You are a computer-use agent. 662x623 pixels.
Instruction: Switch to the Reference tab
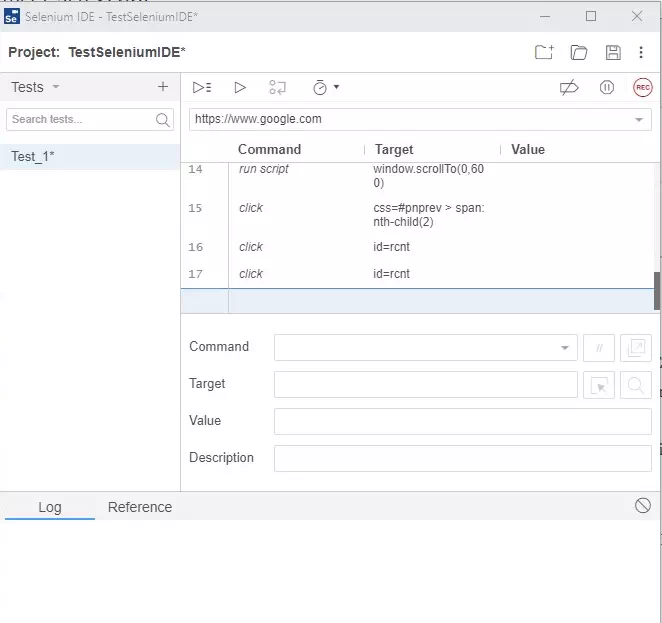point(140,507)
